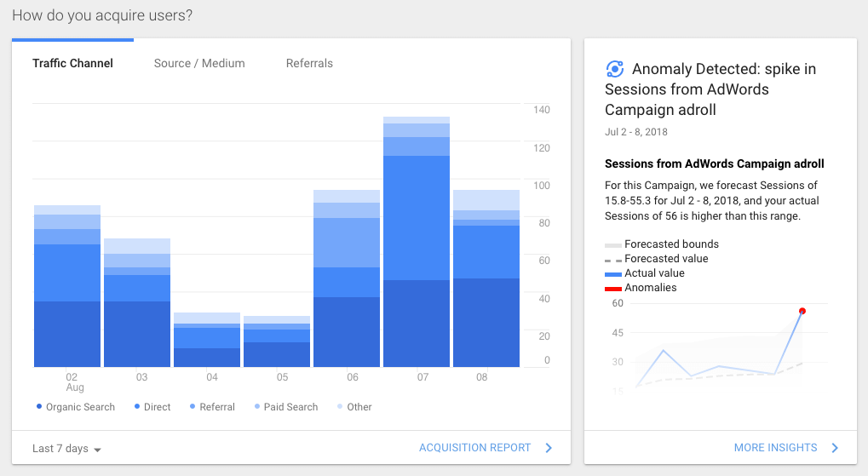The width and height of the screenshot is (868, 476).
Task: Open the Last 7 days dropdown
Action: [x=66, y=448]
